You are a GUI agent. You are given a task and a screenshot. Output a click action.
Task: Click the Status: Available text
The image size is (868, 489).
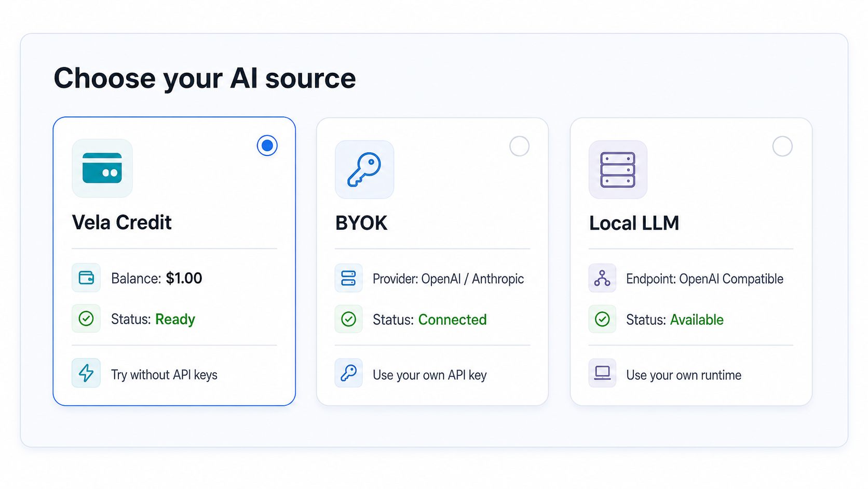click(x=675, y=320)
